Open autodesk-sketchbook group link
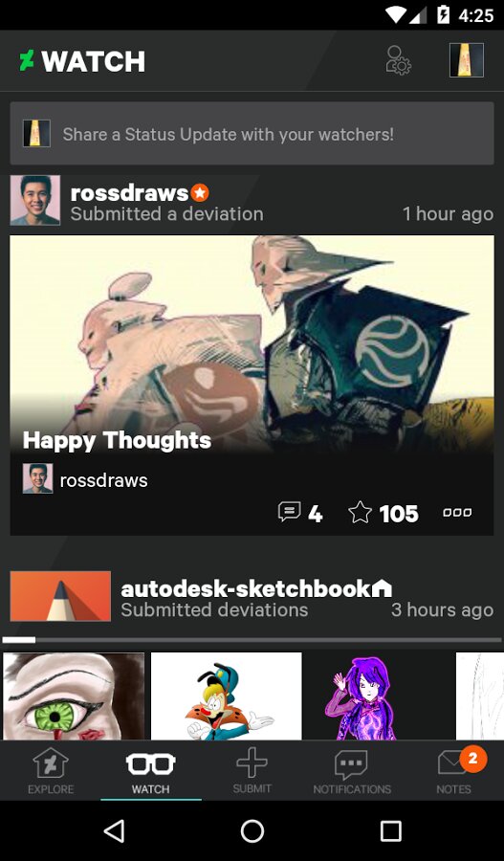Screen dimensions: 504x861 (x=246, y=588)
